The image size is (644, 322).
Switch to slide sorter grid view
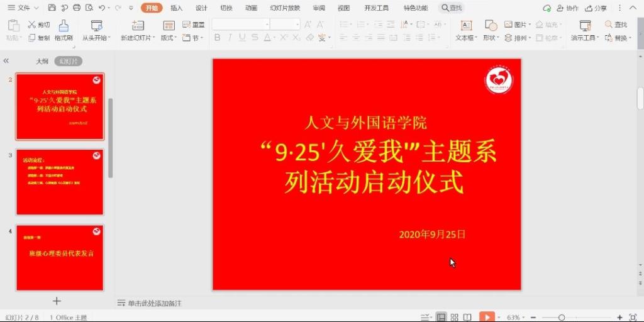coord(454,317)
